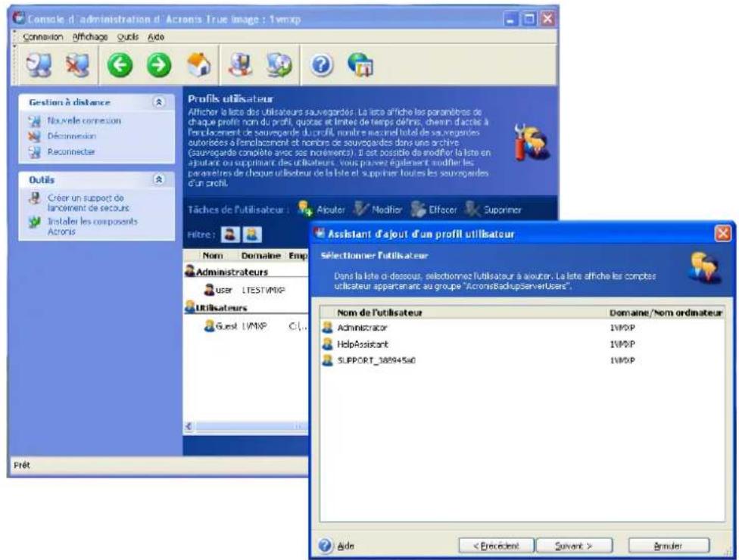
Task: Open the Aide menu in menu bar
Action: [x=156, y=37]
